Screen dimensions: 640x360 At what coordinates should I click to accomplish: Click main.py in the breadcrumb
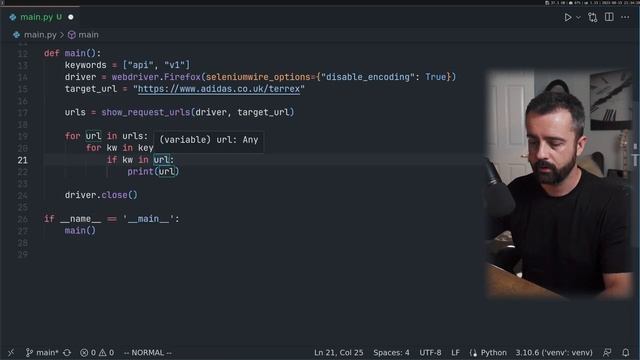point(40,35)
